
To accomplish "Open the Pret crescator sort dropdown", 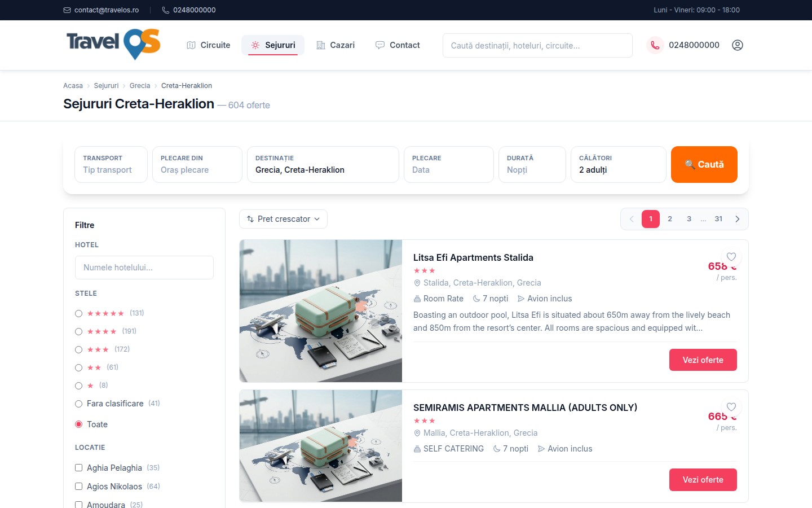I will [x=283, y=219].
